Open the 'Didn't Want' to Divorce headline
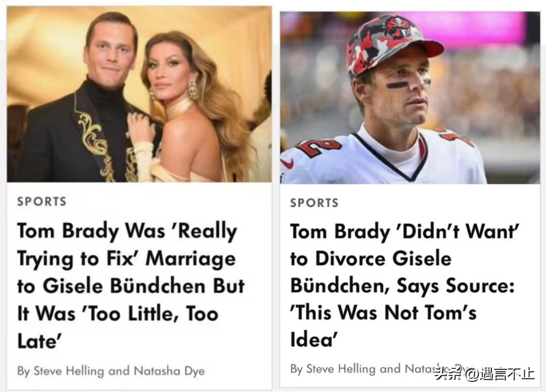 (402, 286)
